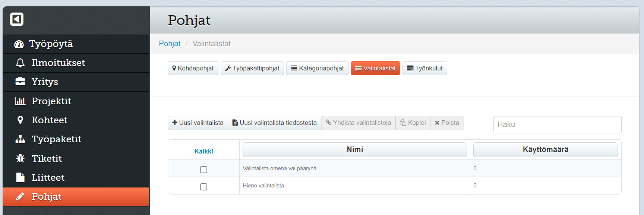This screenshot has width=644, height=215.
Task: Open Tiketit in the sidebar
Action: (x=76, y=158)
